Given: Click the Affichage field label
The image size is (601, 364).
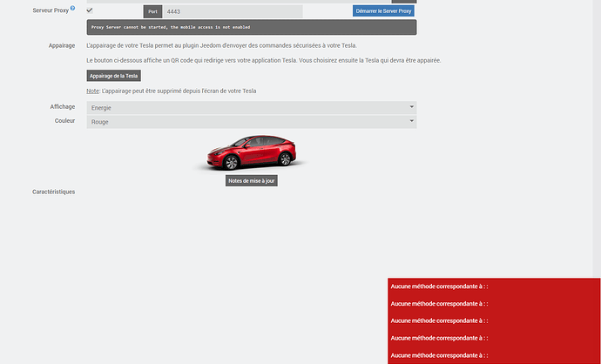Looking at the screenshot, I should click(63, 106).
